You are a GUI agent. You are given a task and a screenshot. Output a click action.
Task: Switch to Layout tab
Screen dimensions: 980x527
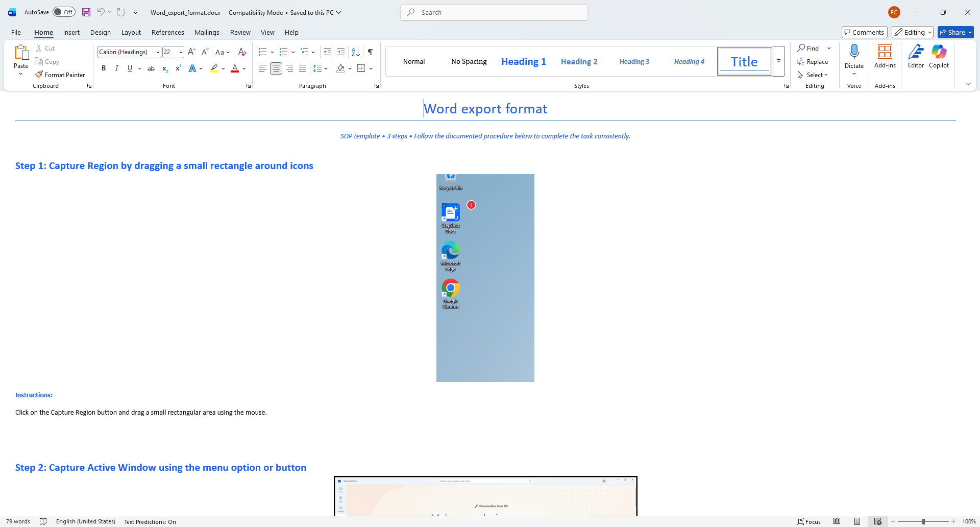131,32
